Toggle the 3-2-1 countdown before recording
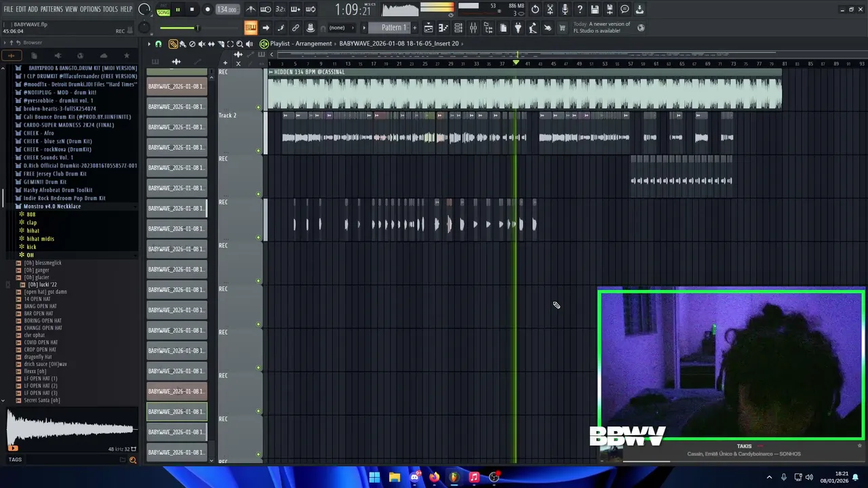The image size is (868, 488). [x=280, y=9]
